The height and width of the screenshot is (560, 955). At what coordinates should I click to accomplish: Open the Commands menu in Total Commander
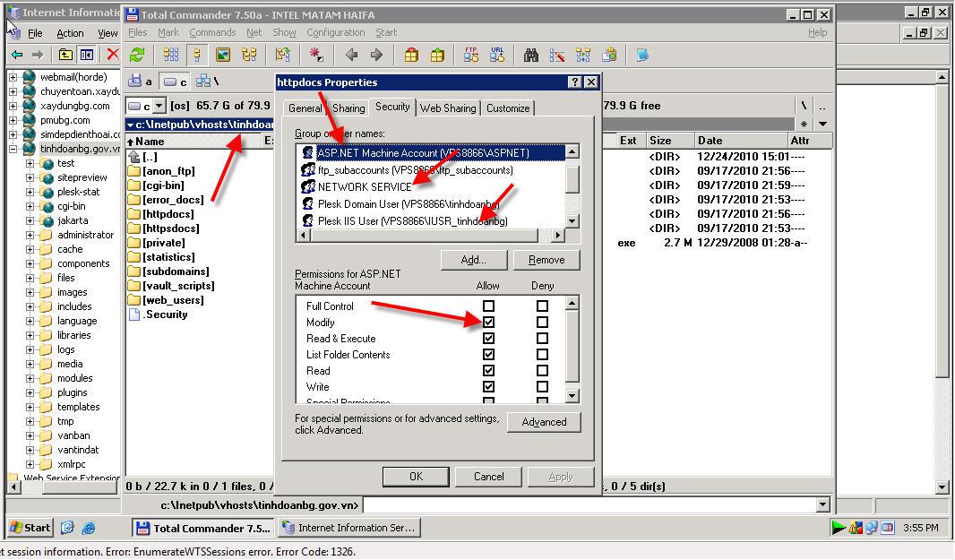[212, 32]
